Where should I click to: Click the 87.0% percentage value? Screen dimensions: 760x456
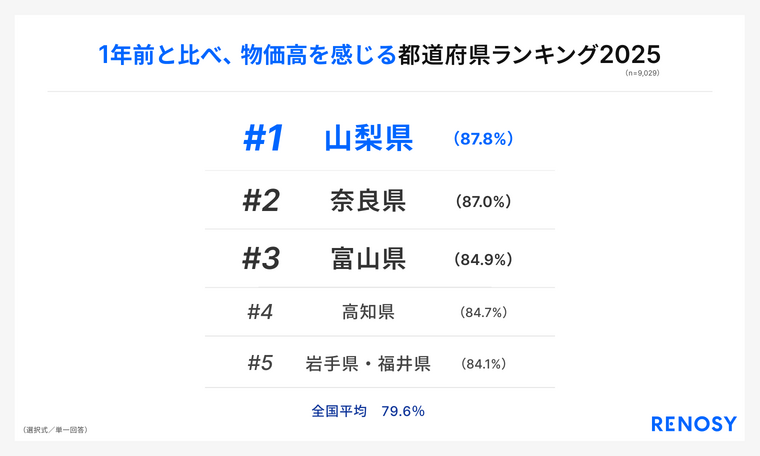(483, 201)
